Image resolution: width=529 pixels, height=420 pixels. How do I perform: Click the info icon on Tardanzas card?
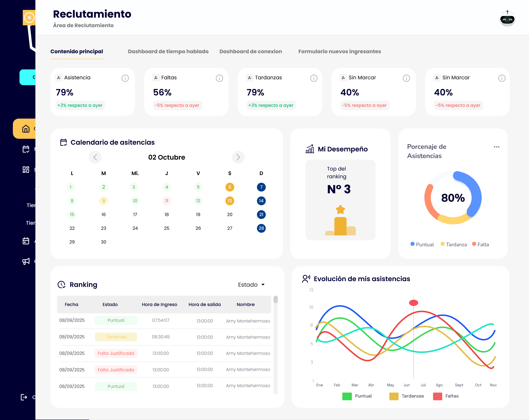[313, 78]
